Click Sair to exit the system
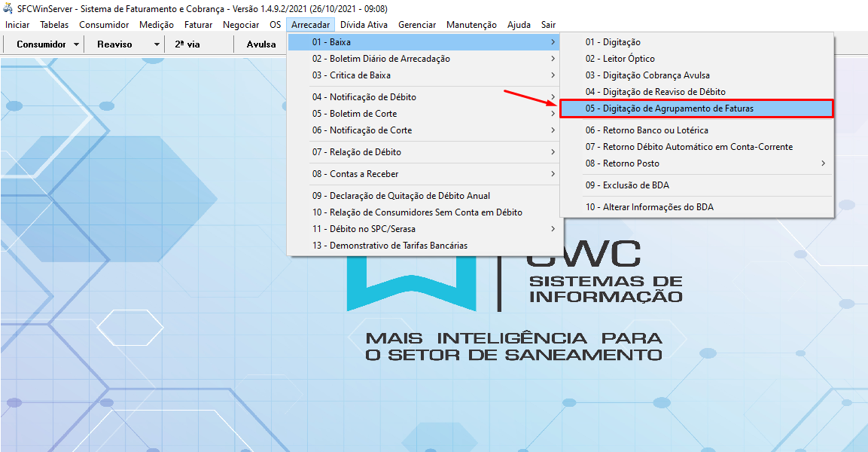 point(548,24)
